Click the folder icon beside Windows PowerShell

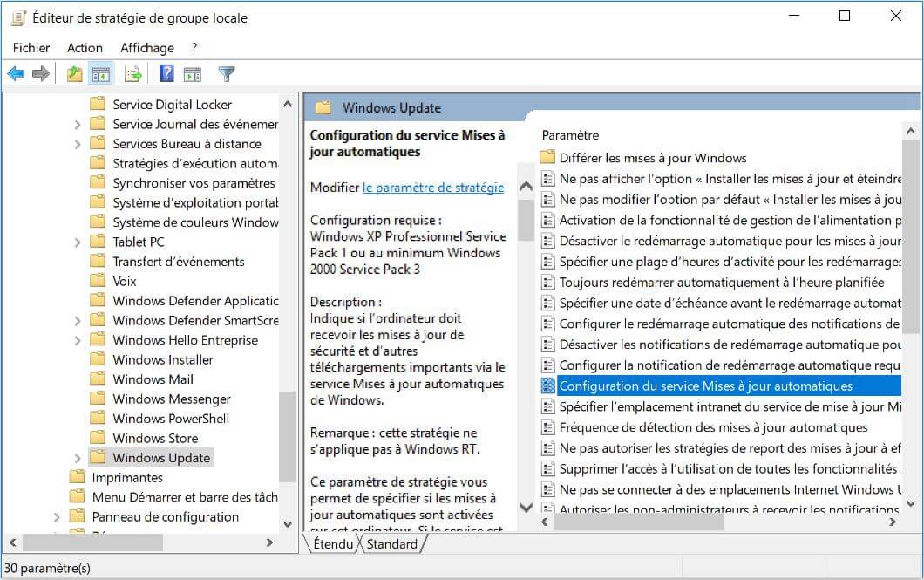click(98, 418)
